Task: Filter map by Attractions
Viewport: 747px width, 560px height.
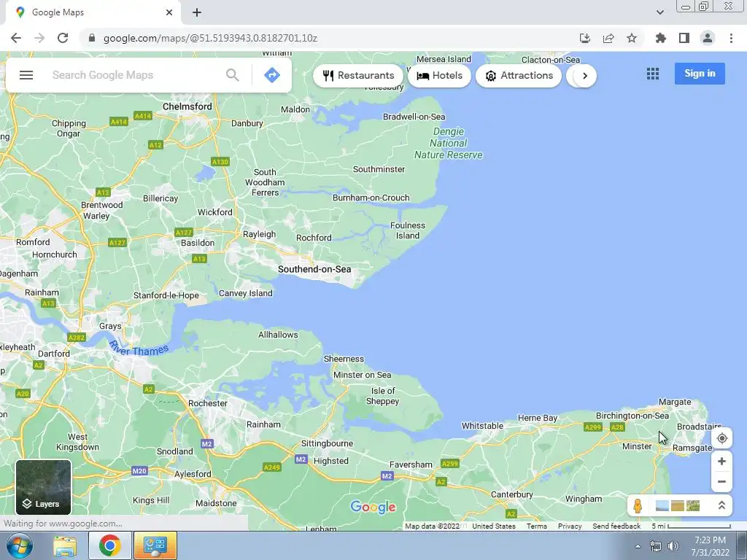Action: 519,76
